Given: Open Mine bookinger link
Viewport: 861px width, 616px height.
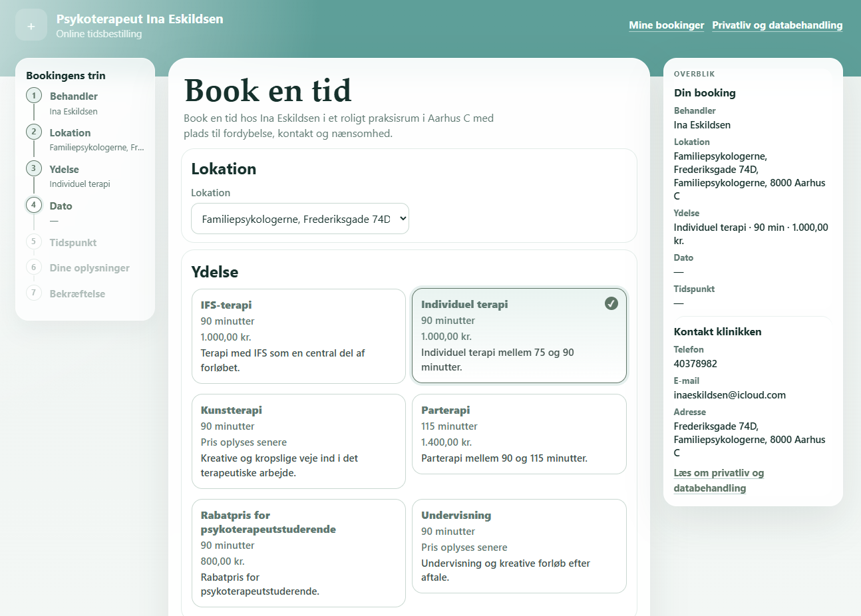Looking at the screenshot, I should click(x=667, y=25).
